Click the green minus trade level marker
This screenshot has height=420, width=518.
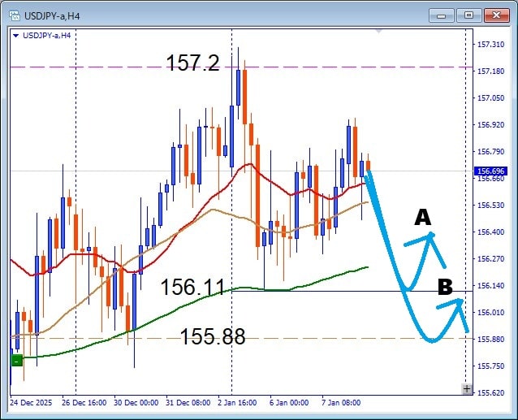(17, 360)
